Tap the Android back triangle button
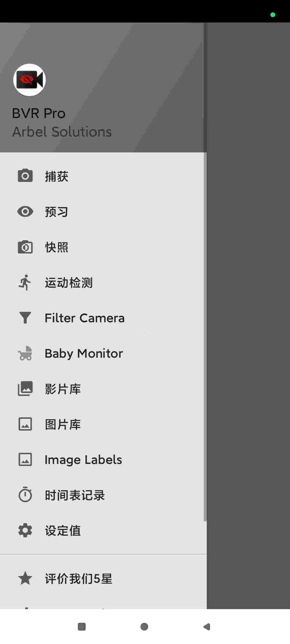 (207, 627)
